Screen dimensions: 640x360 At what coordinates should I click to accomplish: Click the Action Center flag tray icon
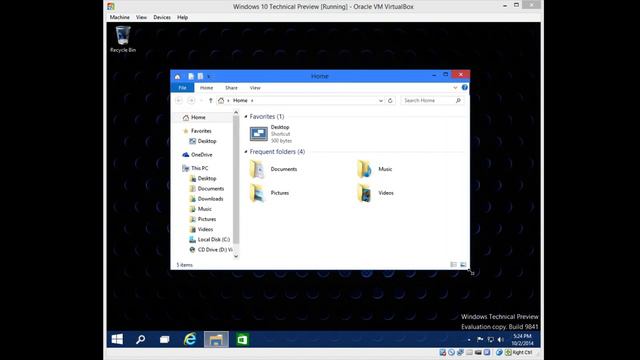coord(480,340)
